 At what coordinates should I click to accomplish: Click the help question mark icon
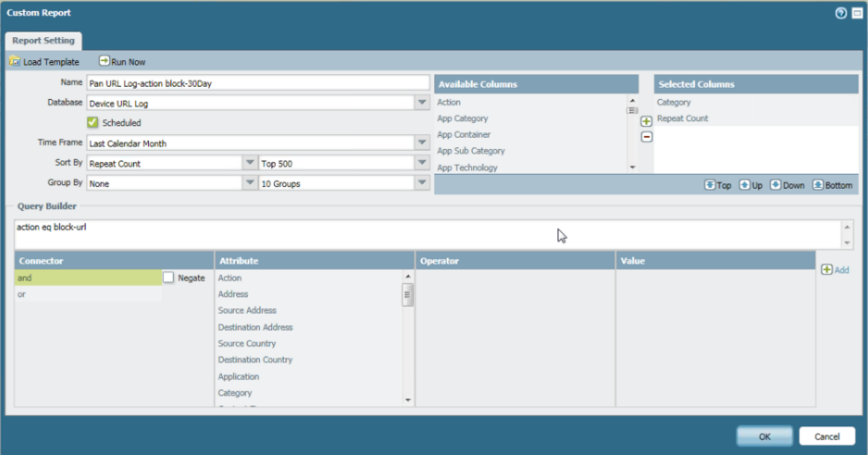click(x=841, y=14)
